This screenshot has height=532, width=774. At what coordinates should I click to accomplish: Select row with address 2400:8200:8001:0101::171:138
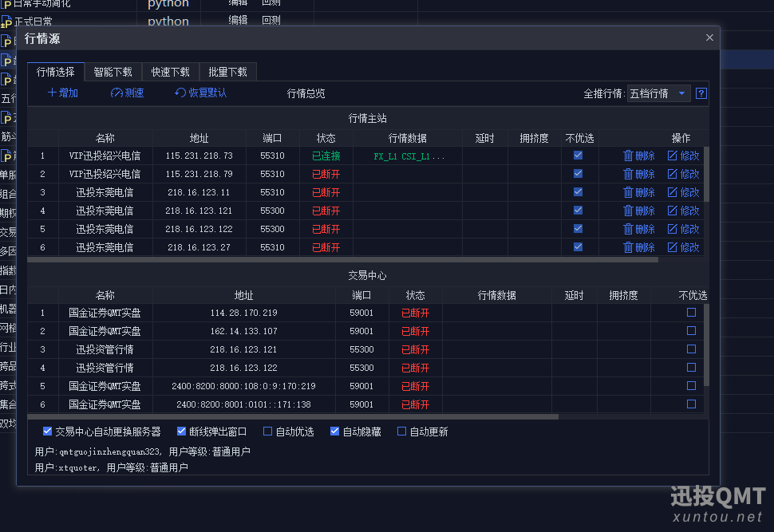tap(365, 404)
